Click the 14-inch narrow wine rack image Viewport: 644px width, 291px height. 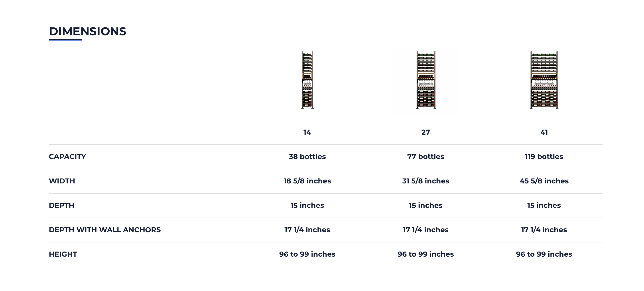coord(307,80)
